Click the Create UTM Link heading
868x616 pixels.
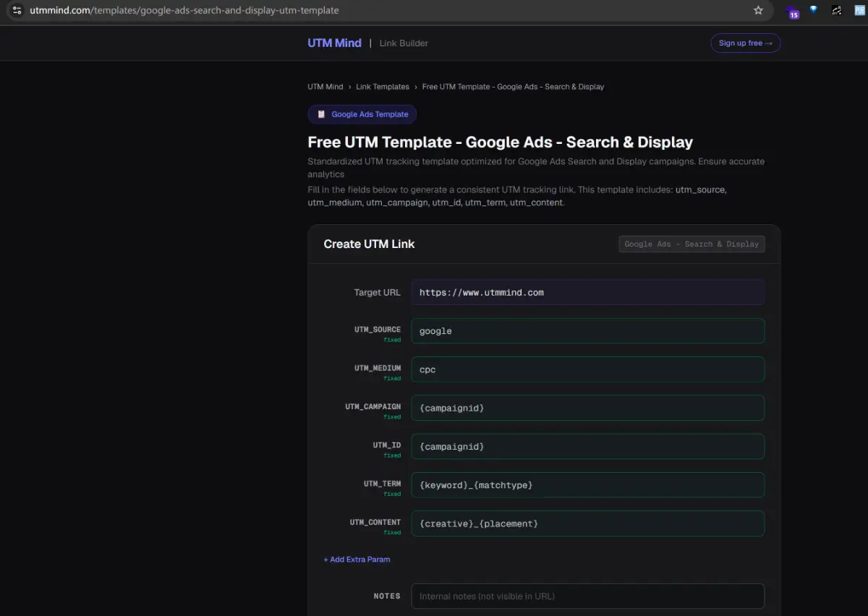pyautogui.click(x=369, y=244)
